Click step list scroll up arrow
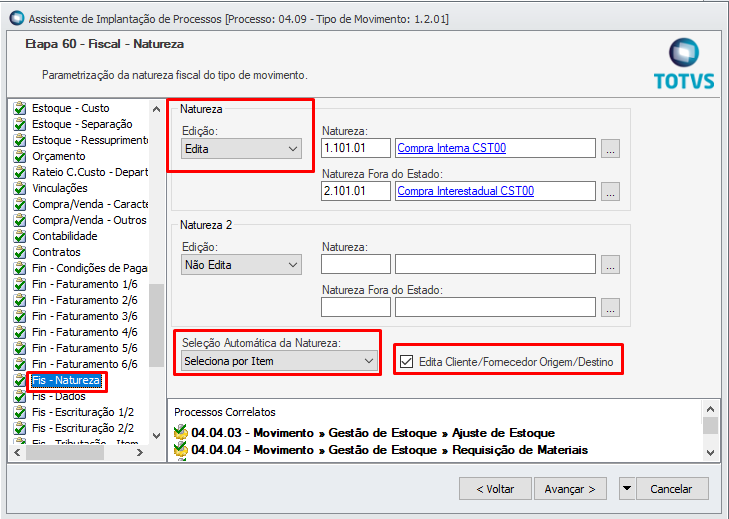This screenshot has height=519, width=729. (x=156, y=109)
